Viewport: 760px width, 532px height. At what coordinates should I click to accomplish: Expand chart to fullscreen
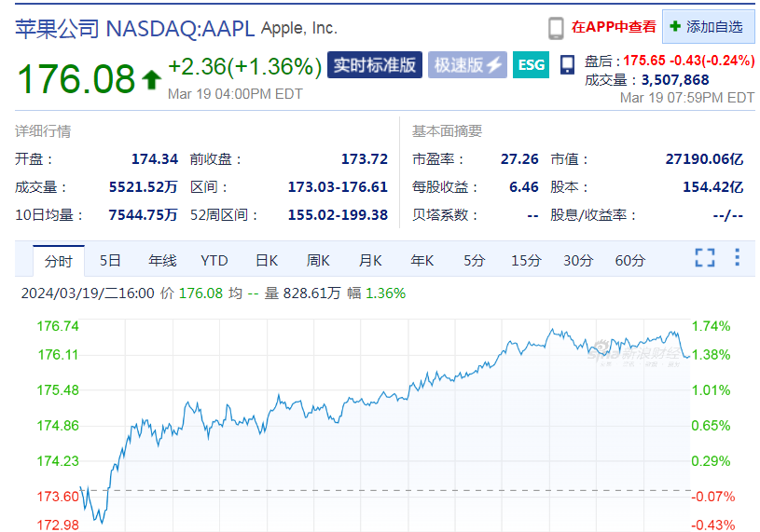click(705, 257)
